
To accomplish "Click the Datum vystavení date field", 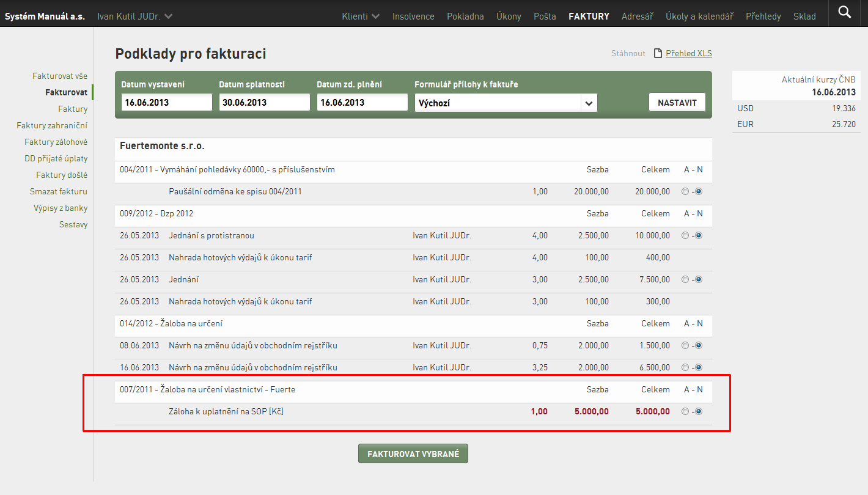I will 166,102.
